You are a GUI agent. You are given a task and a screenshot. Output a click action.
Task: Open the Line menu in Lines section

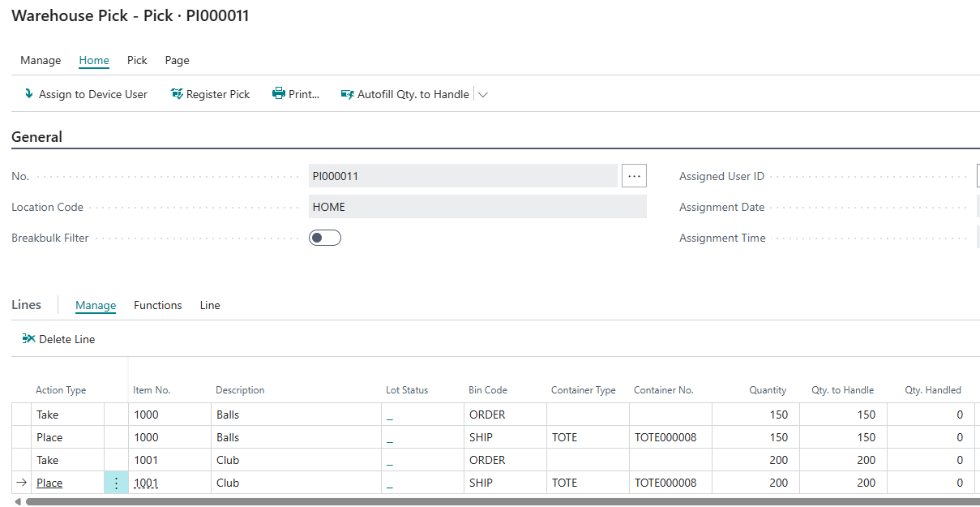[210, 305]
